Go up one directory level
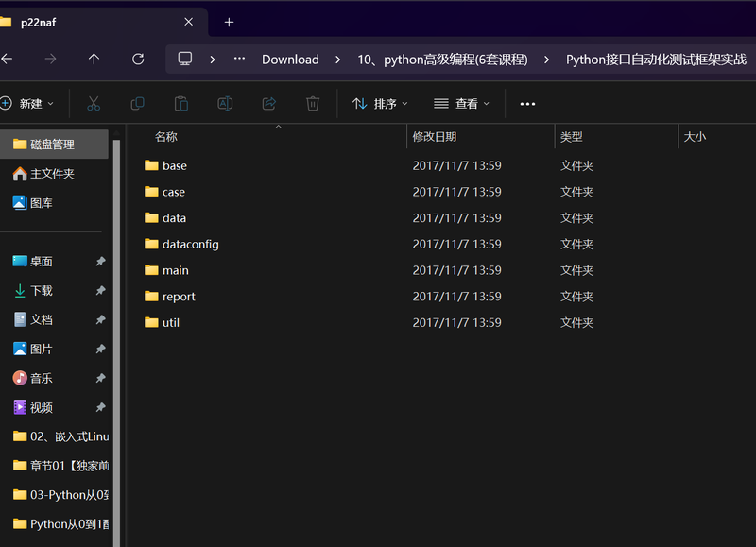756x547 pixels. 94,59
